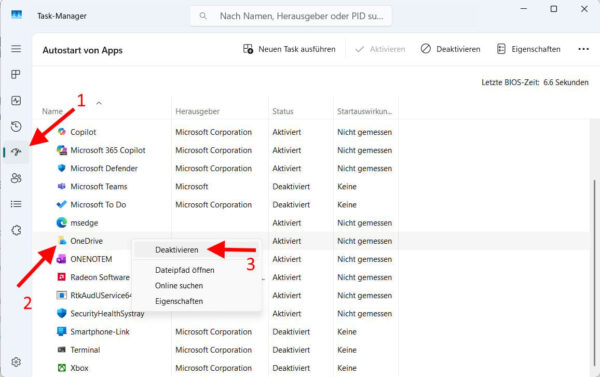This screenshot has height=377, width=600.
Task: Open the Users page icon
Action: click(16, 178)
